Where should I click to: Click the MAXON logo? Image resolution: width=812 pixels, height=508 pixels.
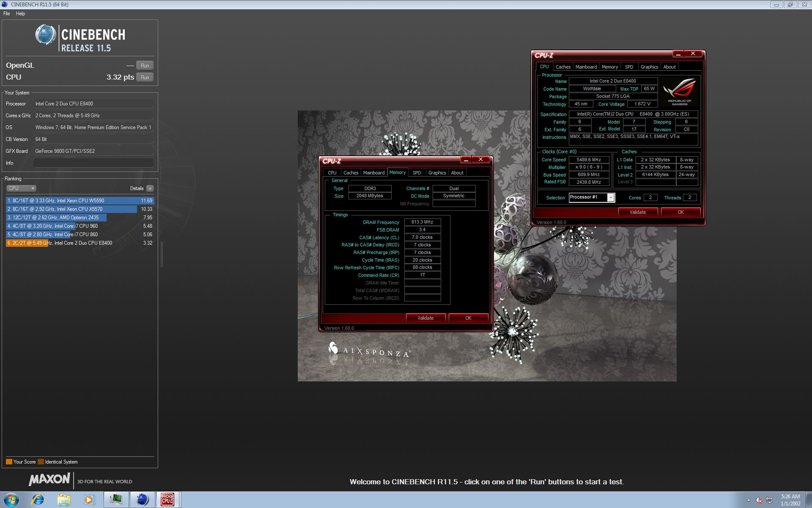point(49,479)
